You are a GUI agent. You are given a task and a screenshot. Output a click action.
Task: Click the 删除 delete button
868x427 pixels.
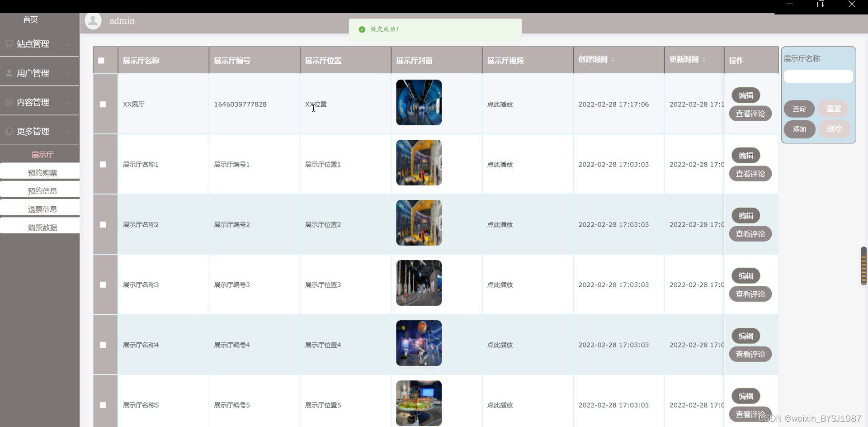[x=834, y=129]
